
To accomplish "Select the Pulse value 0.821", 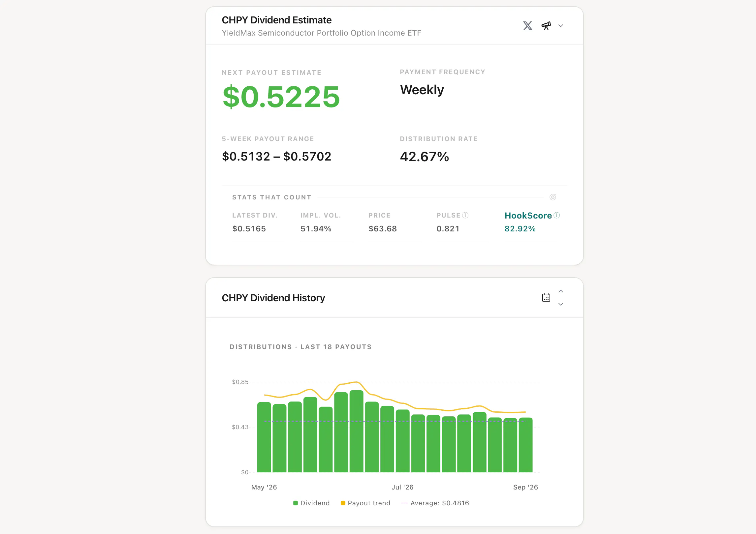I will point(448,228).
